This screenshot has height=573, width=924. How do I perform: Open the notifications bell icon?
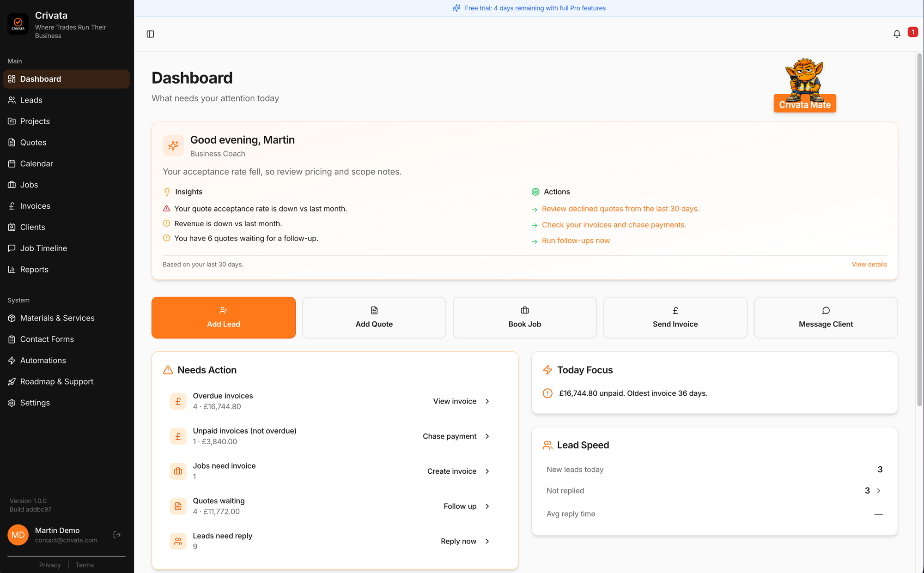[897, 34]
